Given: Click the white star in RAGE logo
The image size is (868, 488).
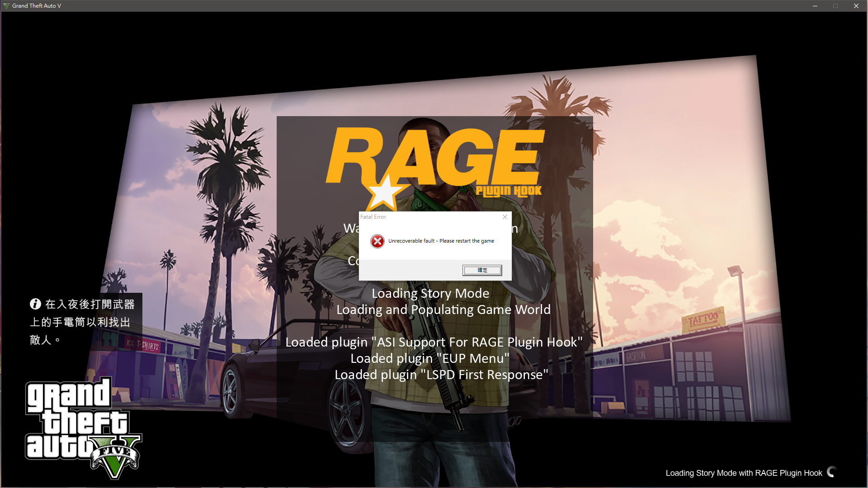Looking at the screenshot, I should [x=384, y=192].
